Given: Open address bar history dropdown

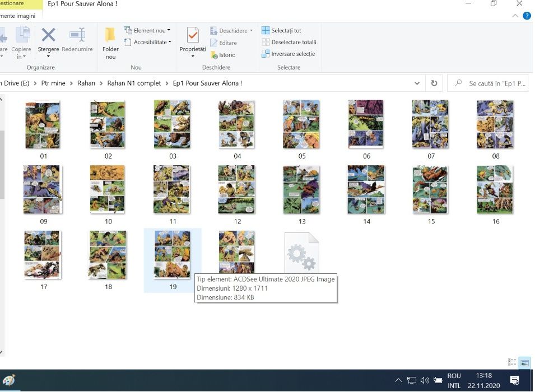Looking at the screenshot, I should pyautogui.click(x=417, y=83).
